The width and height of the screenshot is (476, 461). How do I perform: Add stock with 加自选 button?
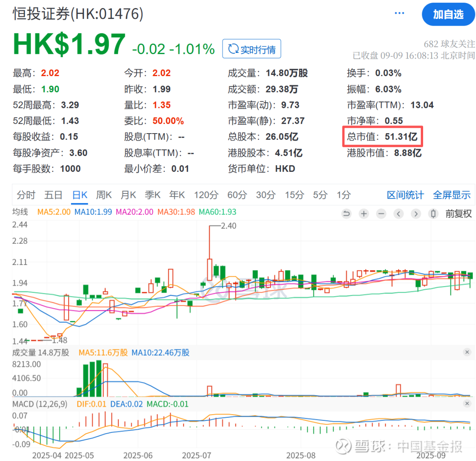[x=448, y=14]
